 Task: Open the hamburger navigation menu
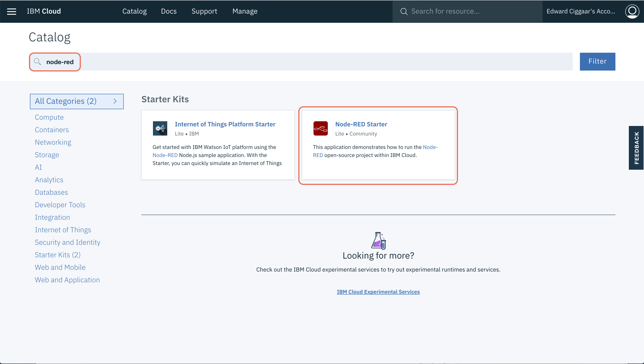pos(12,11)
